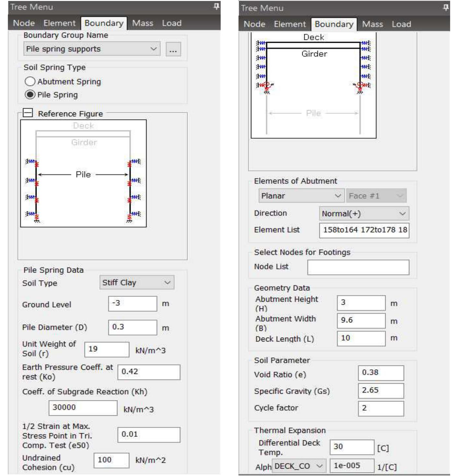Screen dimensions: 453x476
Task: Click the Differential Deck Temp. field
Action: pyautogui.click(x=352, y=447)
